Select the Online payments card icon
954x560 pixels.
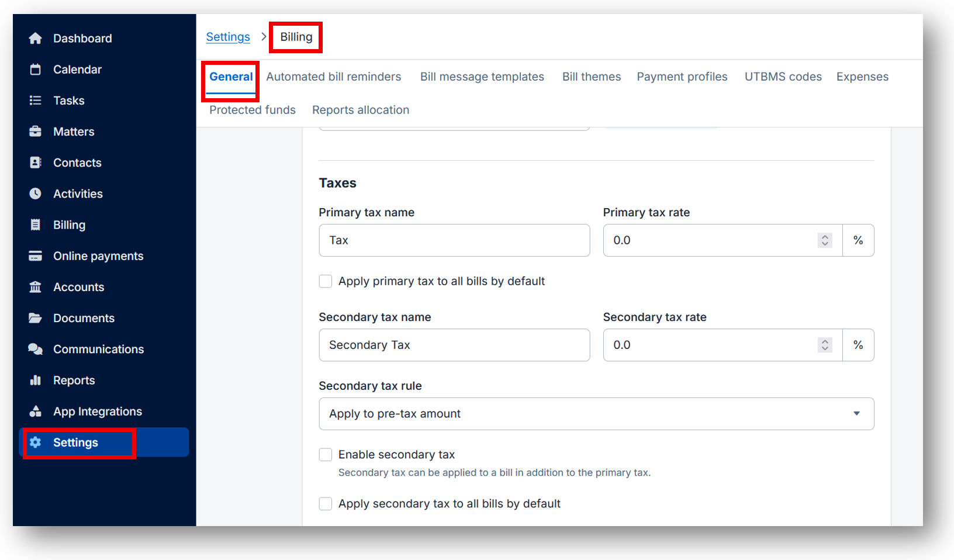36,255
